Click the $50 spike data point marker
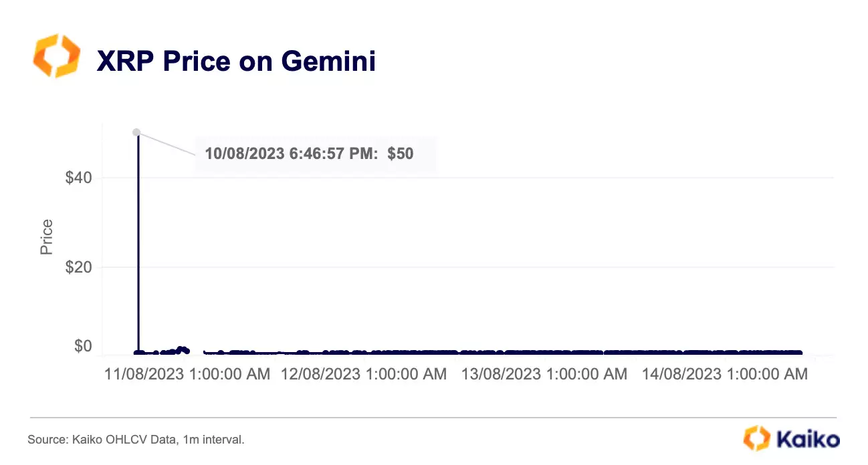 point(136,132)
